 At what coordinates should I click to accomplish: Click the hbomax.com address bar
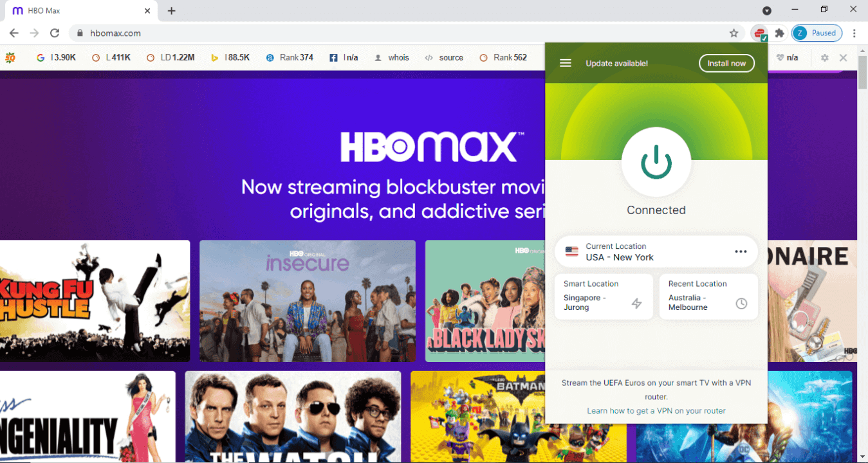pyautogui.click(x=405, y=33)
